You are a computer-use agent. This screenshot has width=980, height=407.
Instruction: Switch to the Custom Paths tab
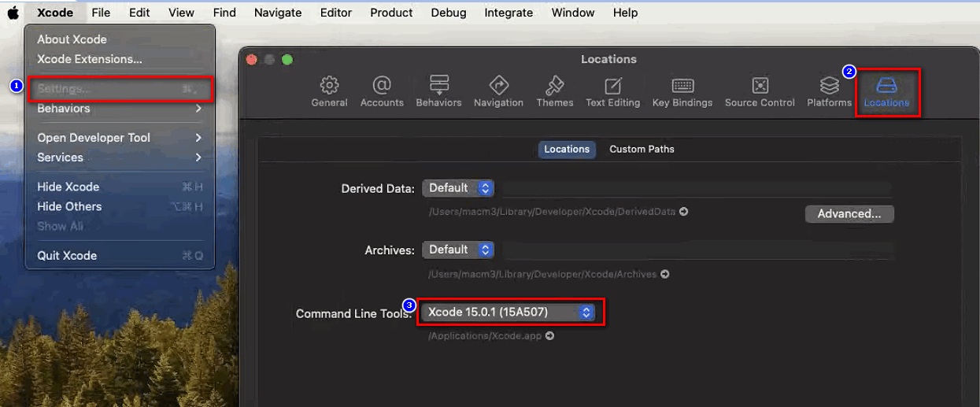pos(642,149)
